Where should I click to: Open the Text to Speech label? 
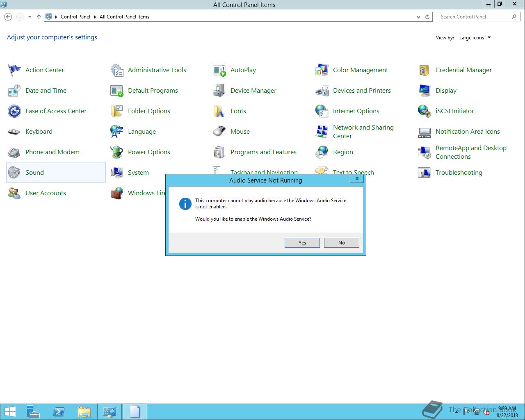point(354,172)
